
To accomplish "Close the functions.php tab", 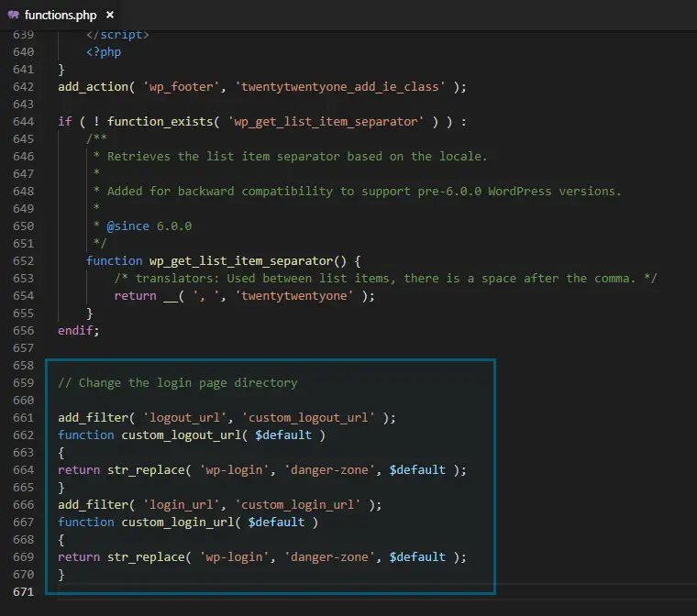I will 109,15.
